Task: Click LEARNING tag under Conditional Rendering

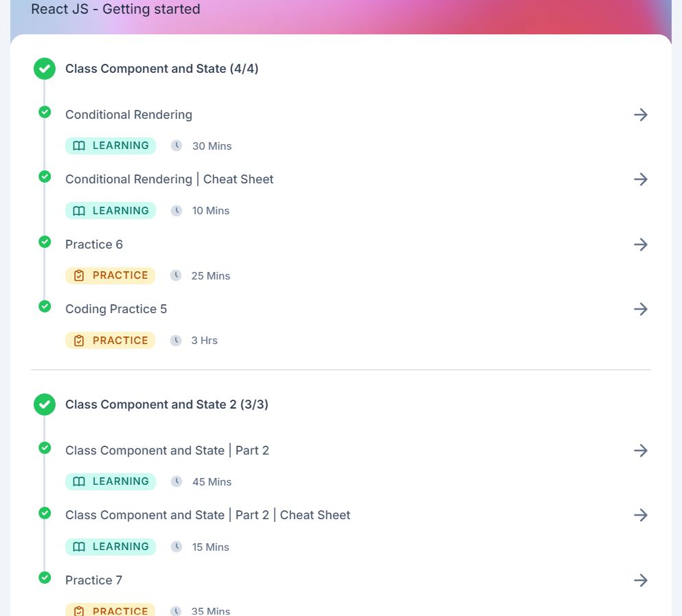Action: coord(111,146)
